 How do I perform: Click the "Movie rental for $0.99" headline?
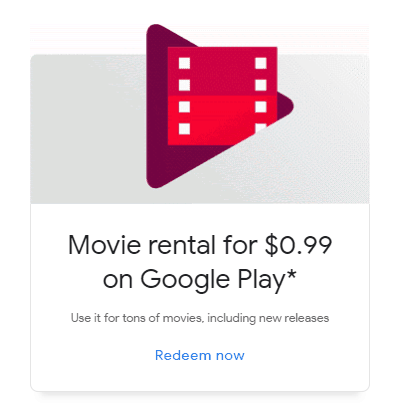coord(200,245)
